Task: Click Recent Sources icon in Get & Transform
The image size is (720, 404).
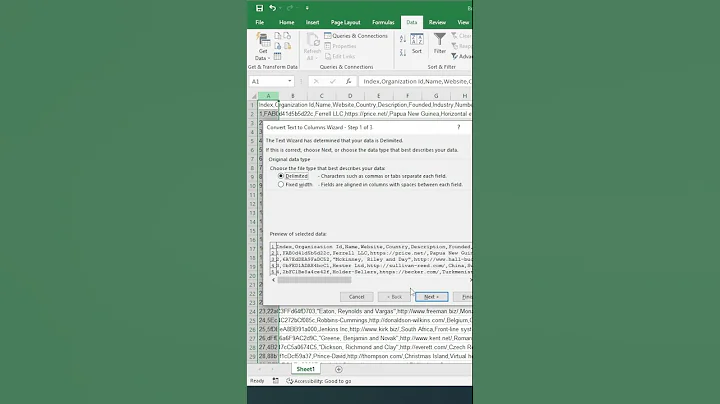Action: pos(287,36)
